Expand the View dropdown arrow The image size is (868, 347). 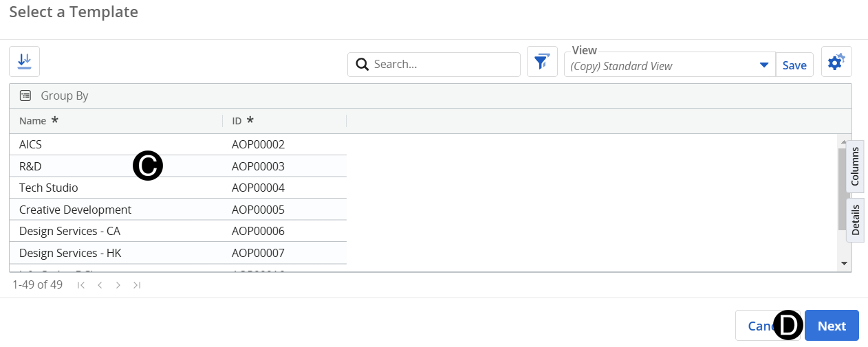763,65
